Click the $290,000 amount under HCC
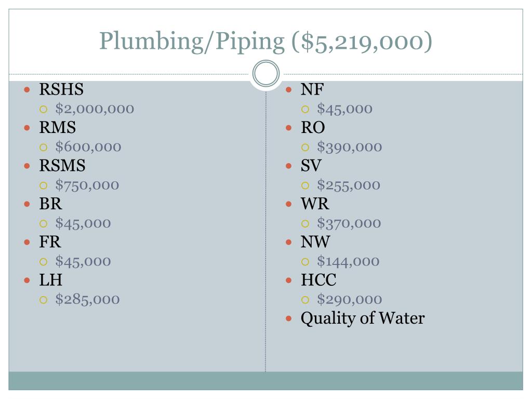532x399 pixels. [350, 299]
